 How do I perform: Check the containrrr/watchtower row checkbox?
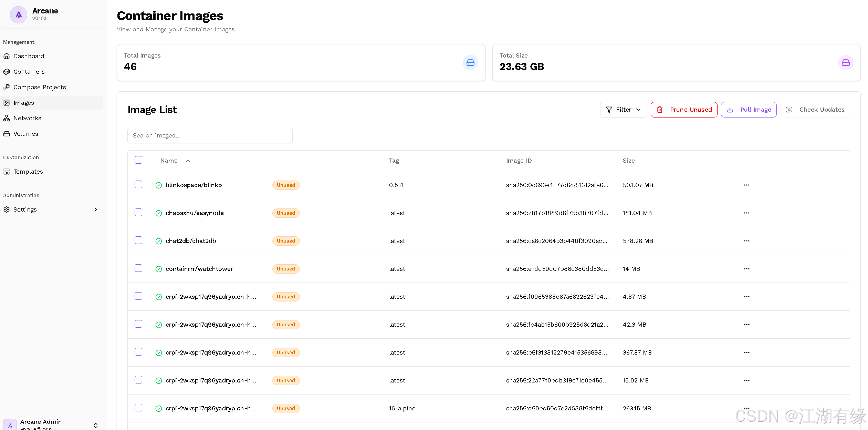[x=138, y=268]
